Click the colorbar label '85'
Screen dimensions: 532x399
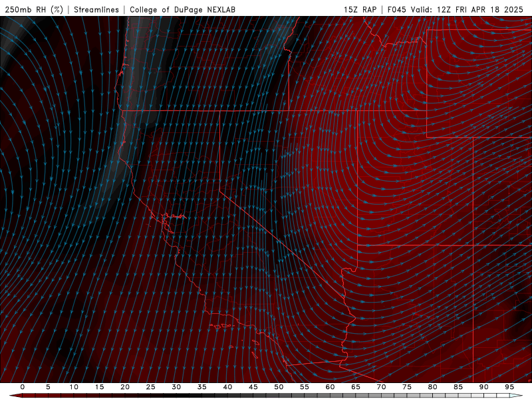[458, 387]
